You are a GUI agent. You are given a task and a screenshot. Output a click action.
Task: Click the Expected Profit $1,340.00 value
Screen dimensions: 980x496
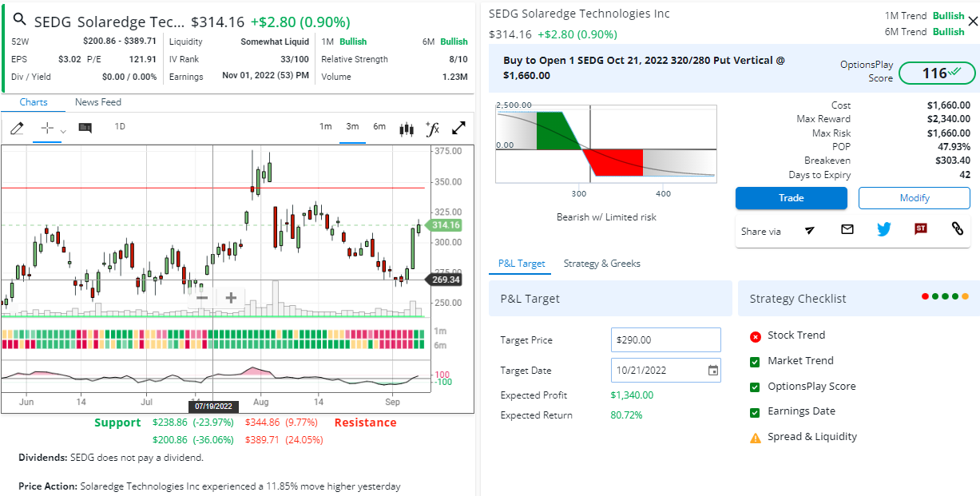pyautogui.click(x=632, y=395)
